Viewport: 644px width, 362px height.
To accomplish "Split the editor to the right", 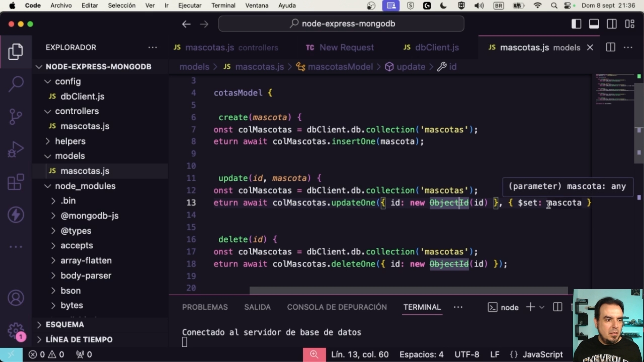I will [x=610, y=47].
